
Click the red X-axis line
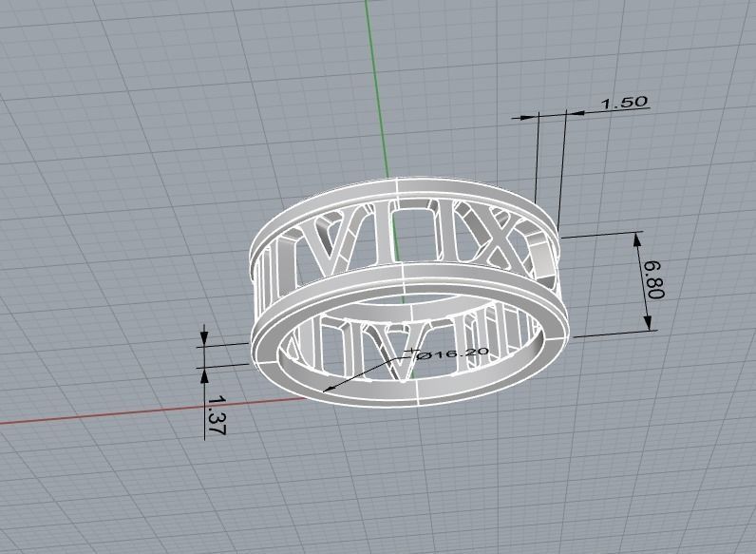point(152,411)
